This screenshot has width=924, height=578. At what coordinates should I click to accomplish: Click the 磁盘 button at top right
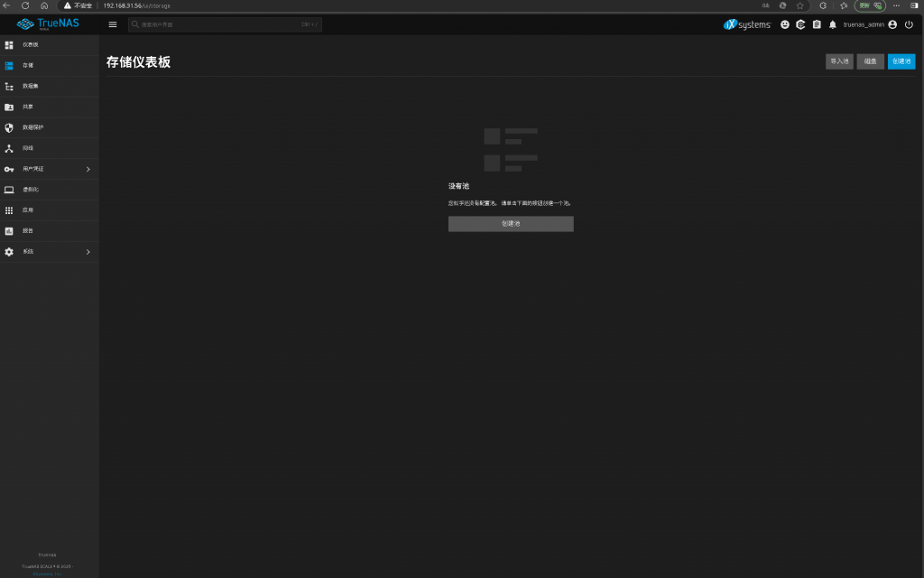[x=870, y=61]
